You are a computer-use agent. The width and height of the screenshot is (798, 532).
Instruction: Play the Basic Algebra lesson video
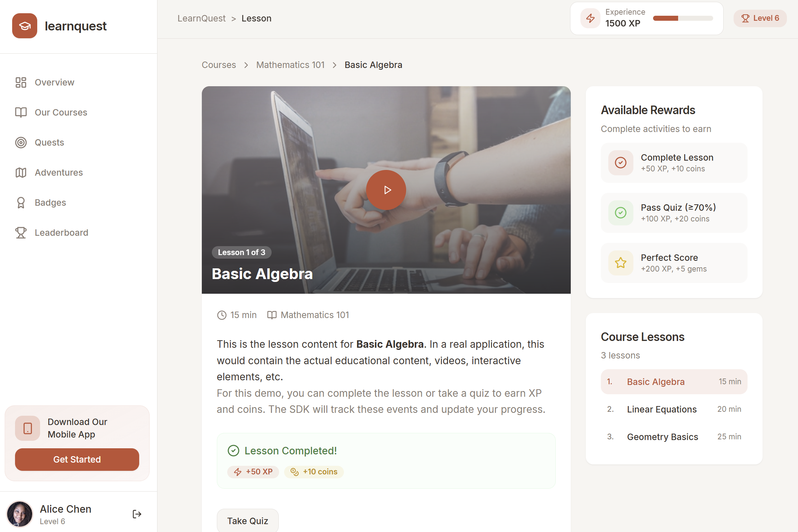click(386, 190)
